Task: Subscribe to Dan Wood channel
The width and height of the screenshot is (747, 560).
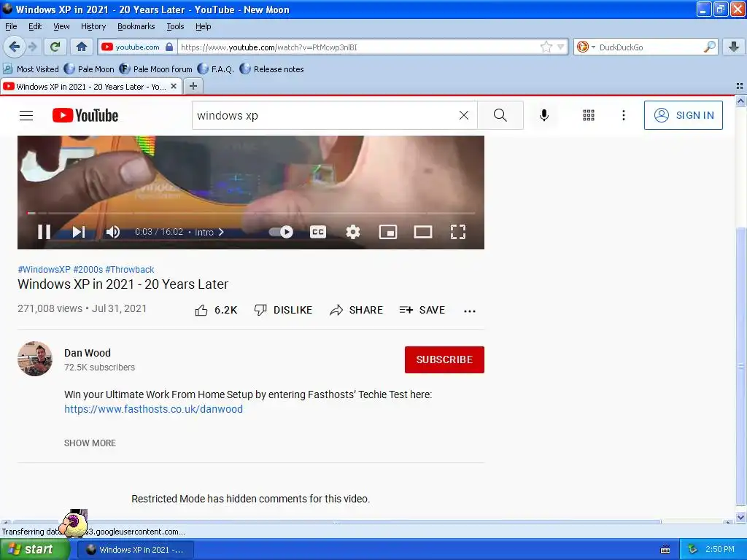Action: pos(444,359)
